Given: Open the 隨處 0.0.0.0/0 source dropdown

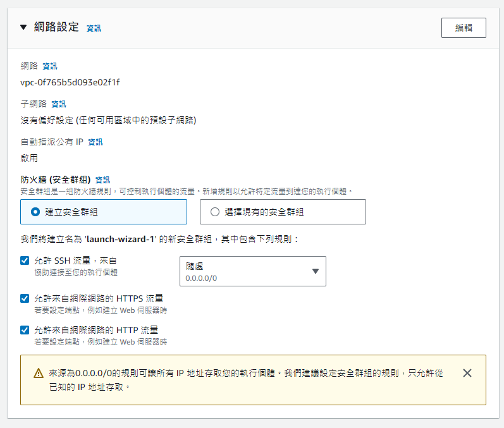Looking at the screenshot, I should [253, 271].
